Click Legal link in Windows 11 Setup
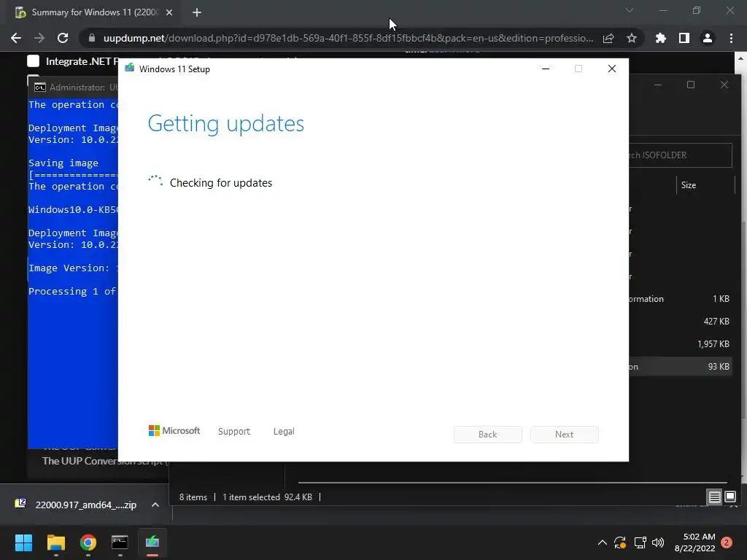The image size is (747, 560). tap(284, 432)
